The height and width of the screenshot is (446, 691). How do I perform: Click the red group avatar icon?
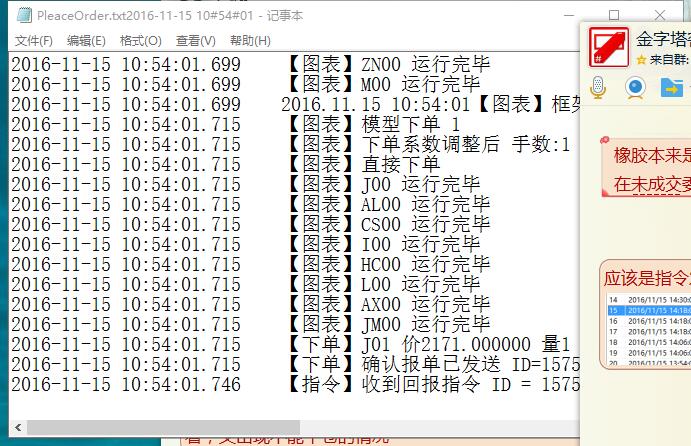[x=608, y=46]
